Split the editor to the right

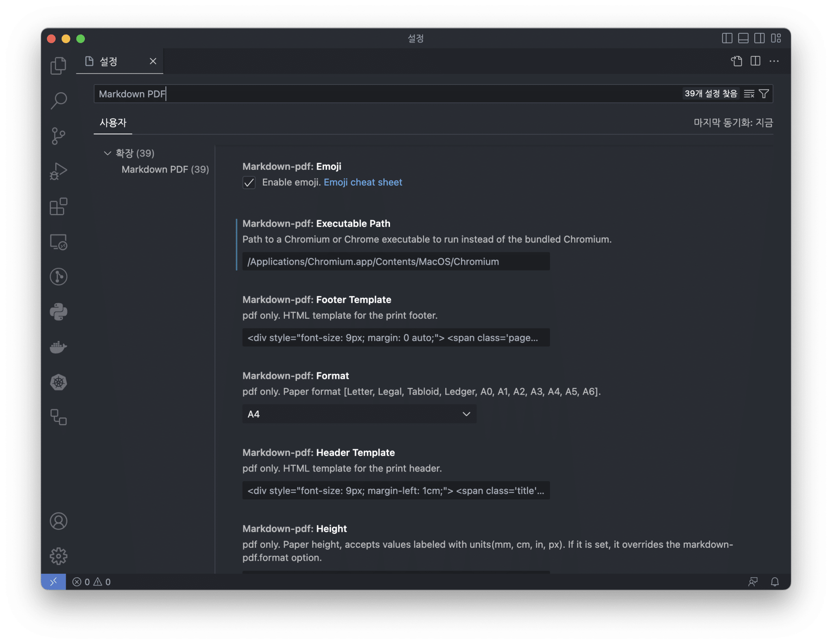[x=755, y=61]
